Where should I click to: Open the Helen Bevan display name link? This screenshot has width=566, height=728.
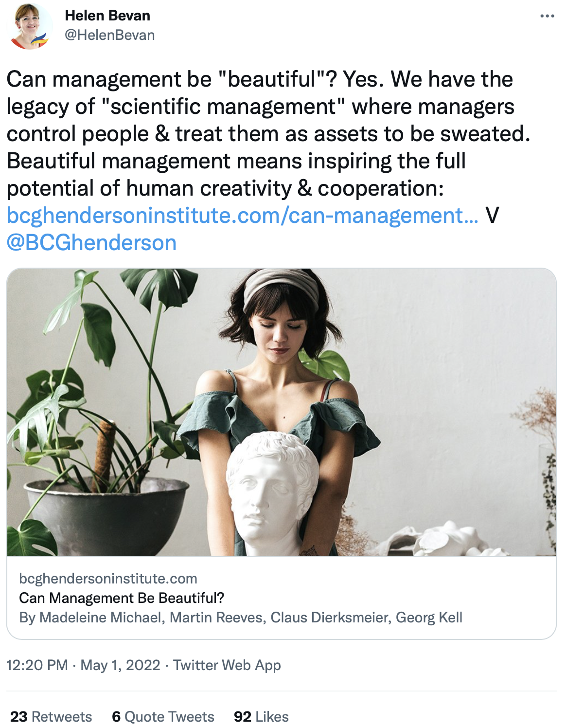[107, 16]
